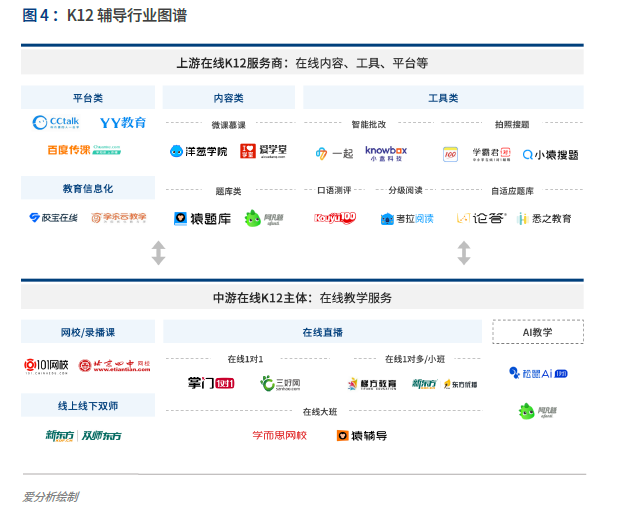Click the CCtalk logo
This screenshot has width=623, height=521.
tap(56, 123)
